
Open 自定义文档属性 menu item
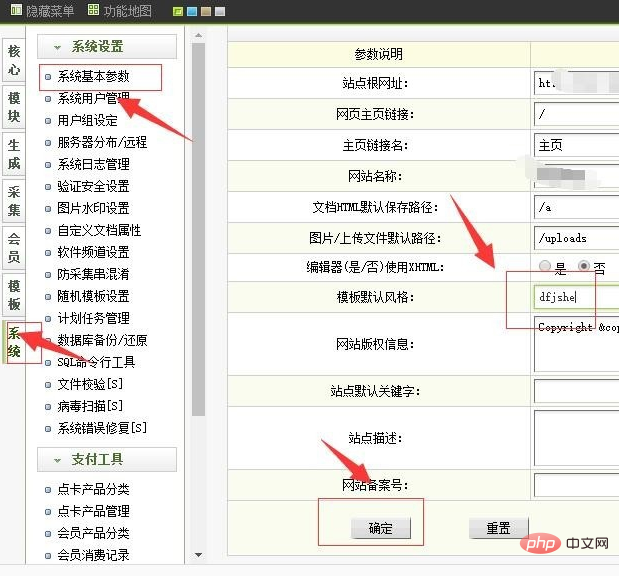[99, 230]
